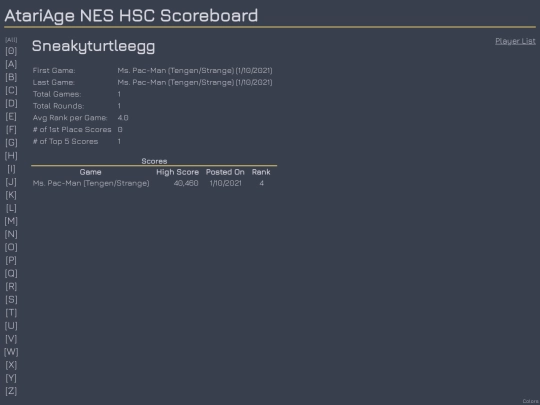Viewport: 540px width, 405px height.
Task: Filter players by letter [F]
Action: click(11, 129)
